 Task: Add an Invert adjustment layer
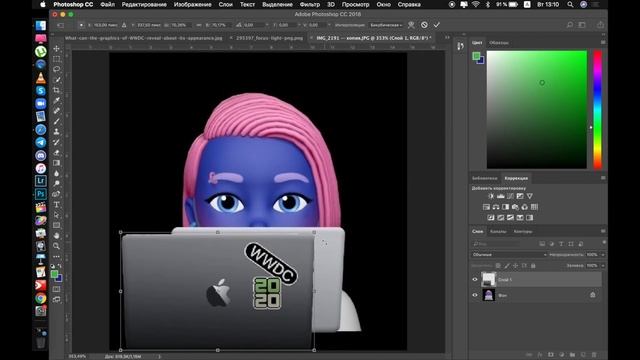tap(491, 218)
